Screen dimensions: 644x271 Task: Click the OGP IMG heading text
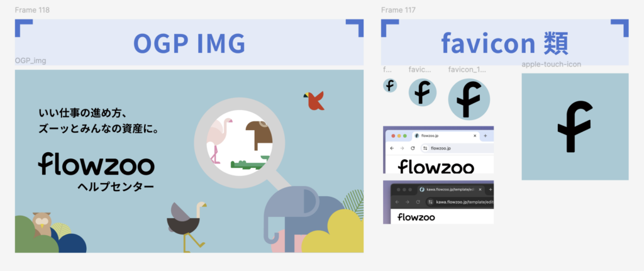[189, 43]
